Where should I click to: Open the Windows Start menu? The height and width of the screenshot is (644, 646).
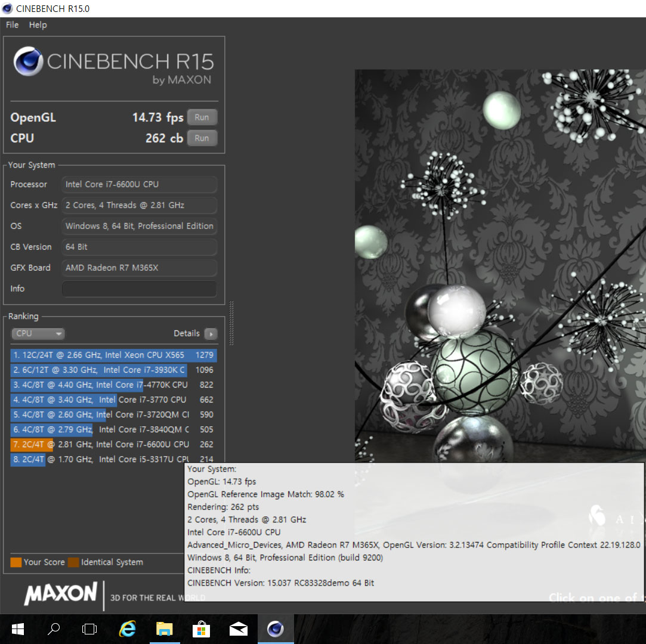pos(18,629)
